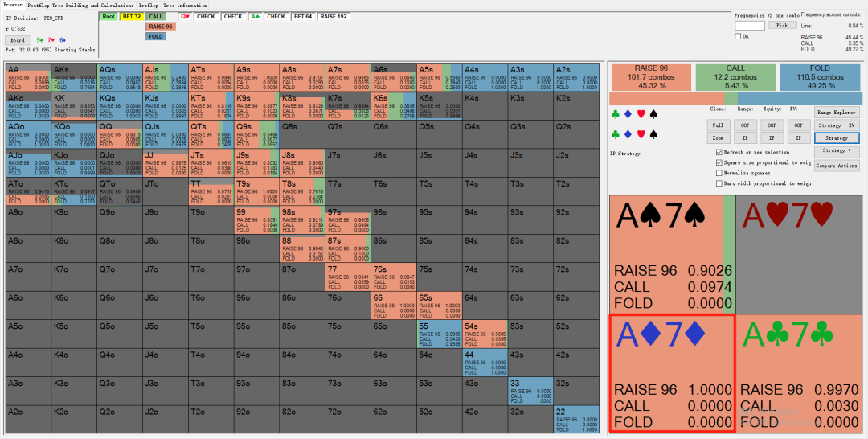Viewport: 868px width, 439px height.
Task: Click the Pick button
Action: (782, 25)
